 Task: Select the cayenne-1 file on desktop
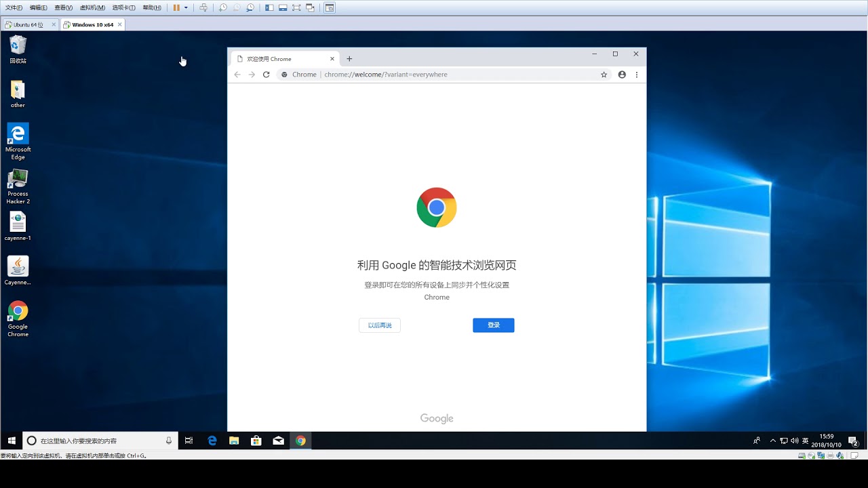tap(18, 226)
